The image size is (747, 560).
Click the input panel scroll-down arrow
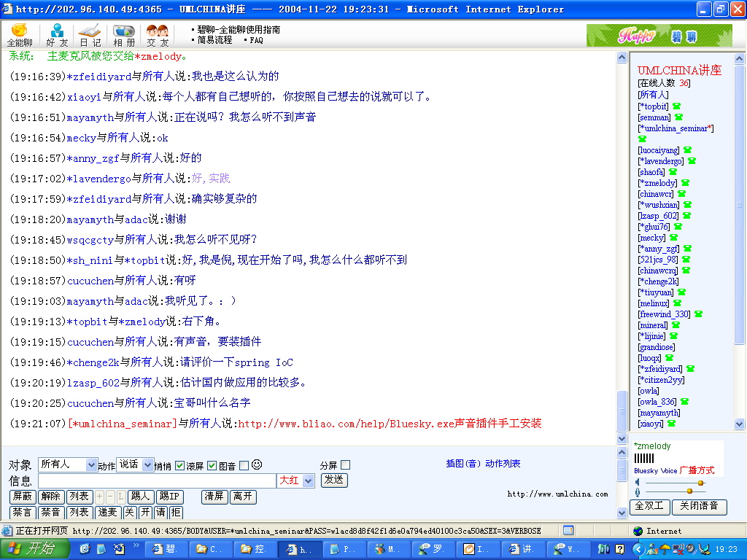pos(622,513)
